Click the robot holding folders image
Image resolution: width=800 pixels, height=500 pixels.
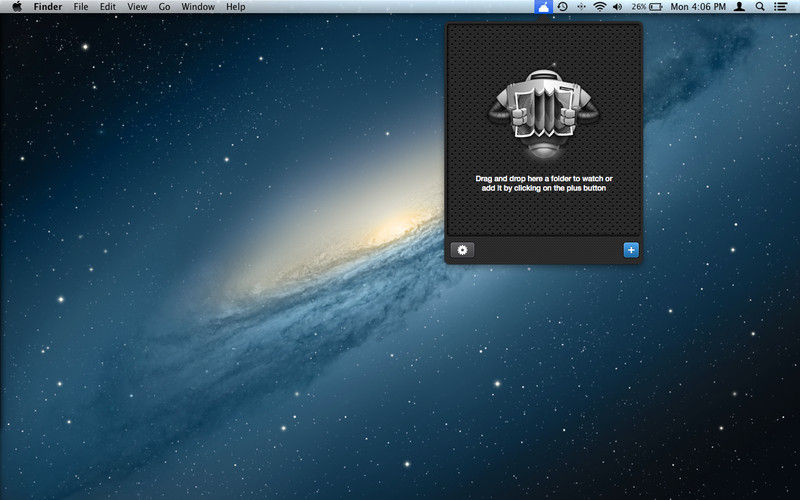544,112
